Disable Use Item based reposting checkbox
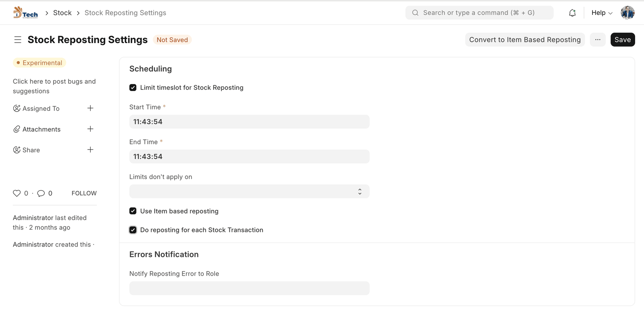The height and width of the screenshot is (313, 644). 133,211
